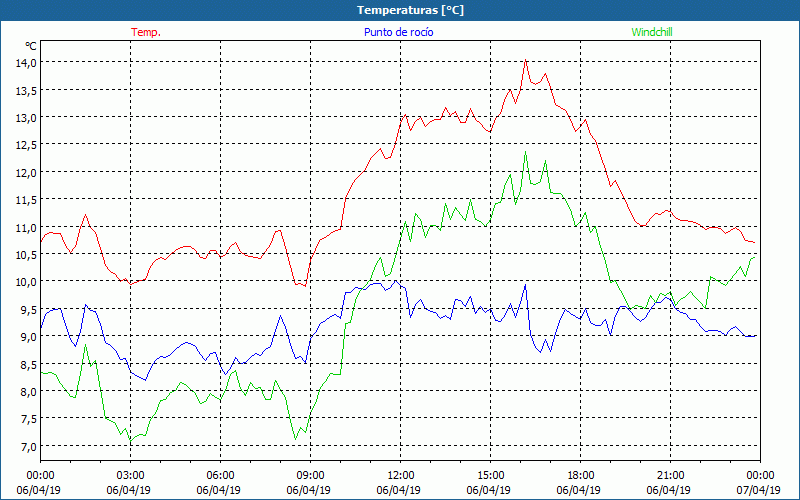Click the 13,5 y-axis value
Viewport: 800px width, 500px height.
tap(26, 90)
